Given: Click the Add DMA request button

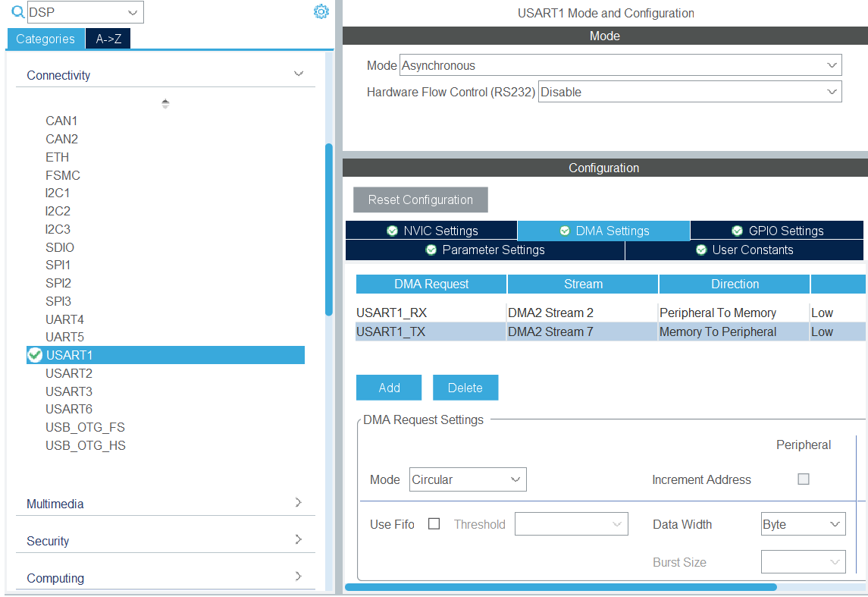Looking at the screenshot, I should (389, 388).
